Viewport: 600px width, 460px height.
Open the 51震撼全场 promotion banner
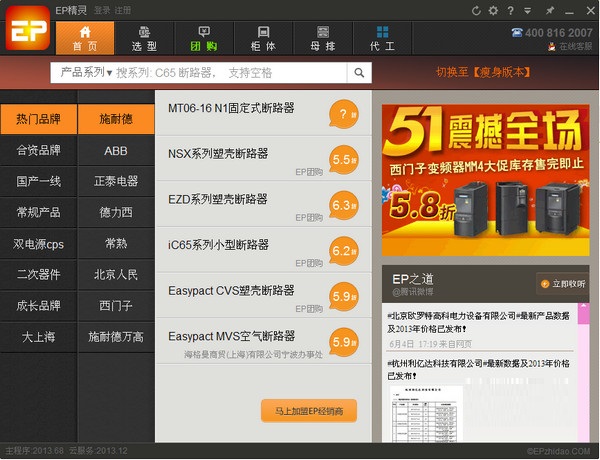(486, 180)
